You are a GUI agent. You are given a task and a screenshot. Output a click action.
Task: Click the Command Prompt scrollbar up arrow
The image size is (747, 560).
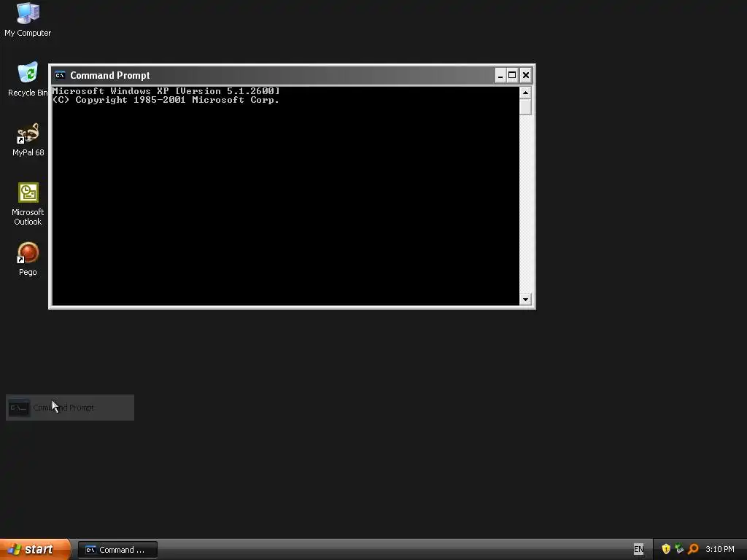(525, 93)
